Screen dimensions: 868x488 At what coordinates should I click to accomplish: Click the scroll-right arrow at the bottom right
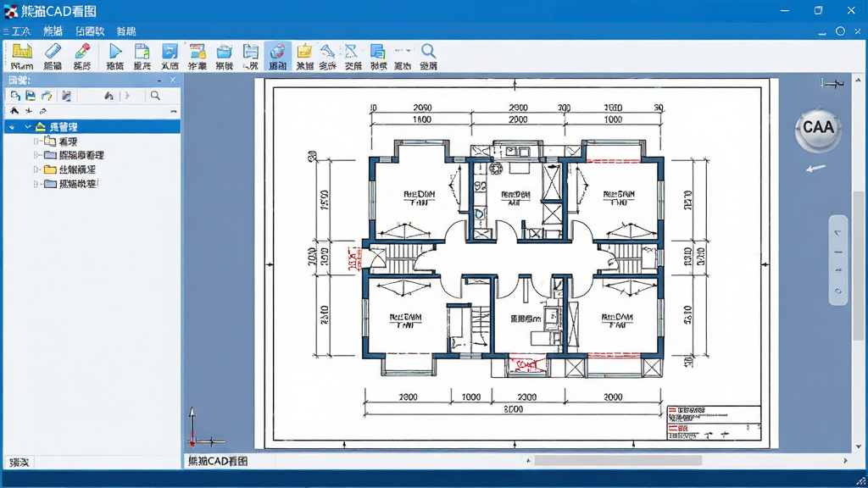pyautogui.click(x=845, y=460)
